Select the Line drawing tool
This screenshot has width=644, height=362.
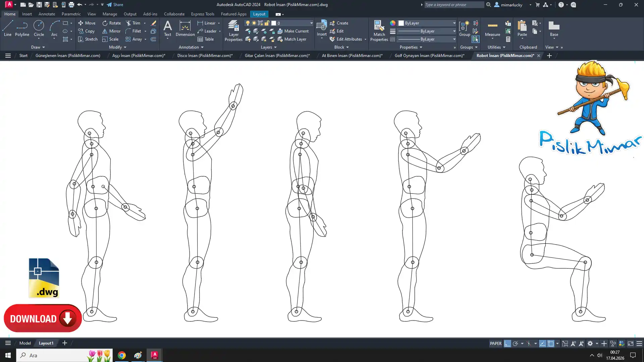click(x=8, y=28)
